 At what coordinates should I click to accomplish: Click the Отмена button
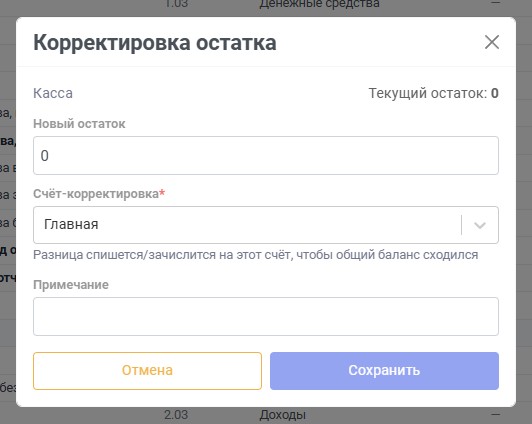point(147,371)
